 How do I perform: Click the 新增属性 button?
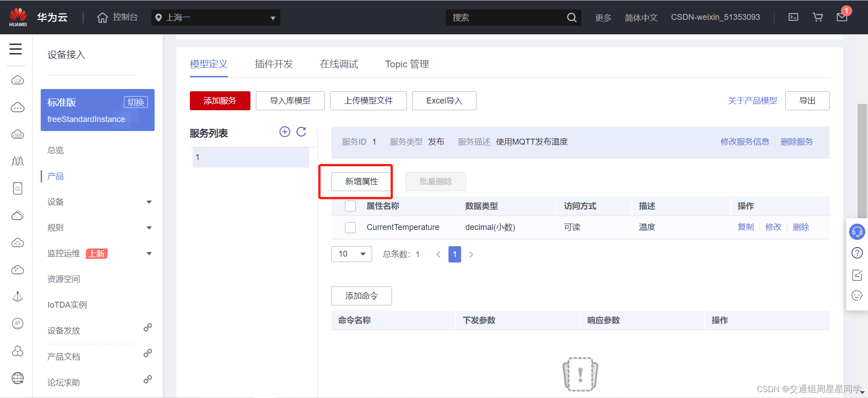click(x=362, y=182)
